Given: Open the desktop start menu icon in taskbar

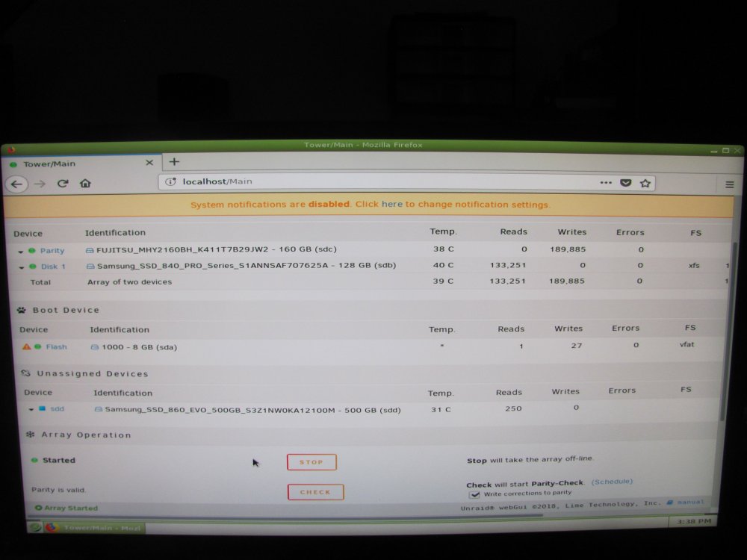Looking at the screenshot, I should pos(34,526).
